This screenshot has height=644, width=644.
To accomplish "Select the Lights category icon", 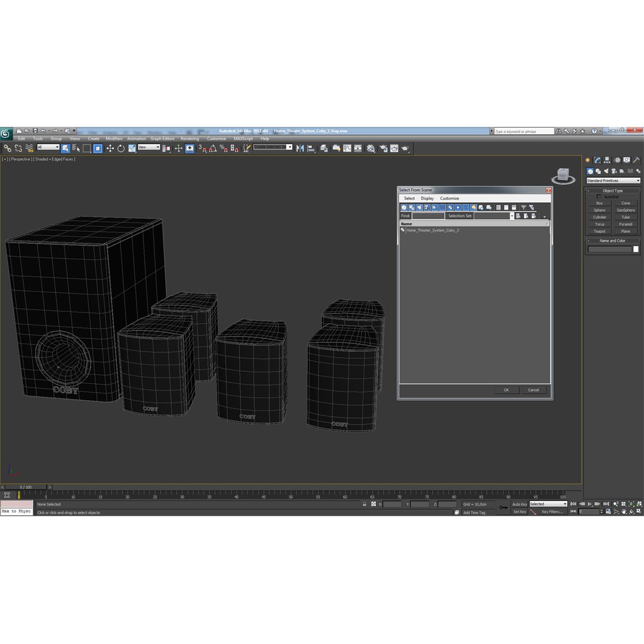I will click(606, 171).
